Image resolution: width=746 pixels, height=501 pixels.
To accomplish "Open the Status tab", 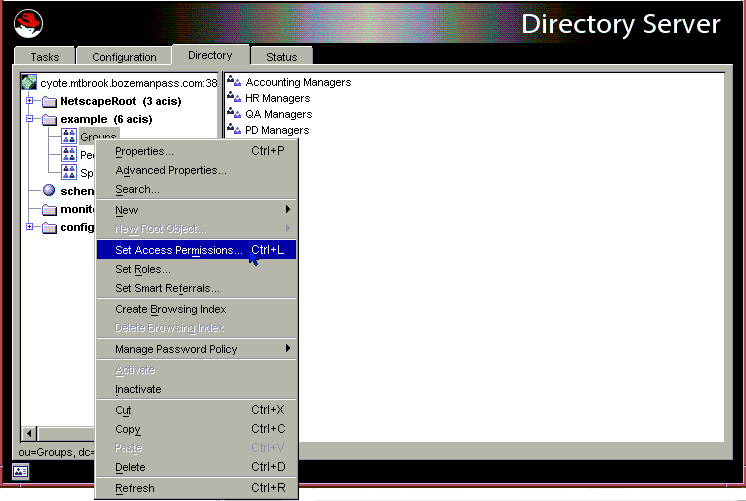I will [282, 57].
